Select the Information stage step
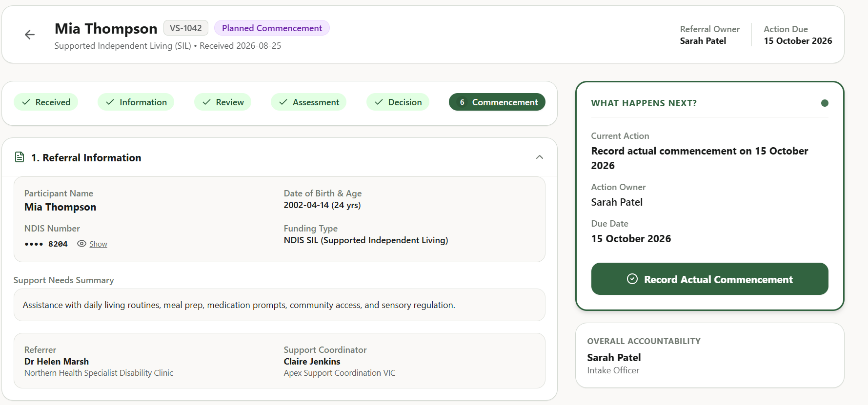Image resolution: width=868 pixels, height=405 pixels. [136, 102]
